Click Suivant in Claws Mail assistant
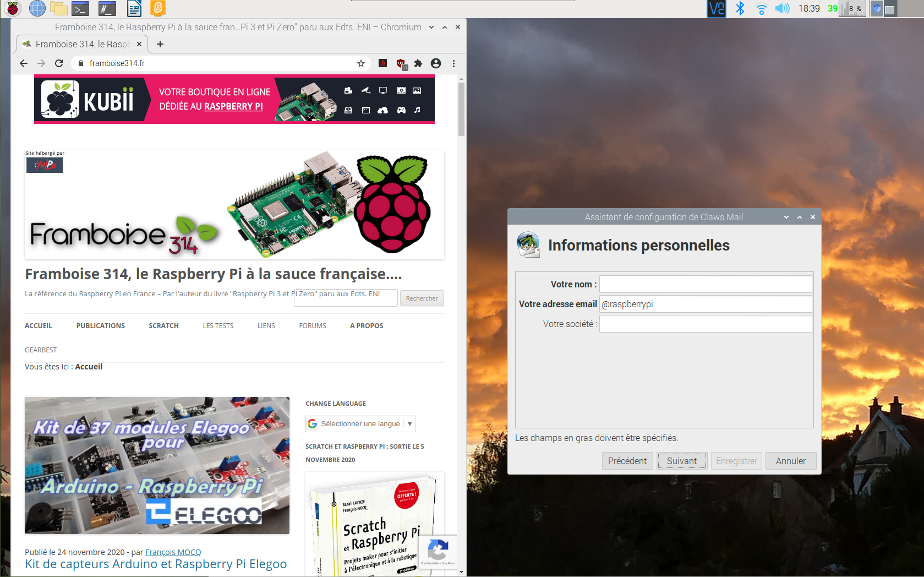 682,461
